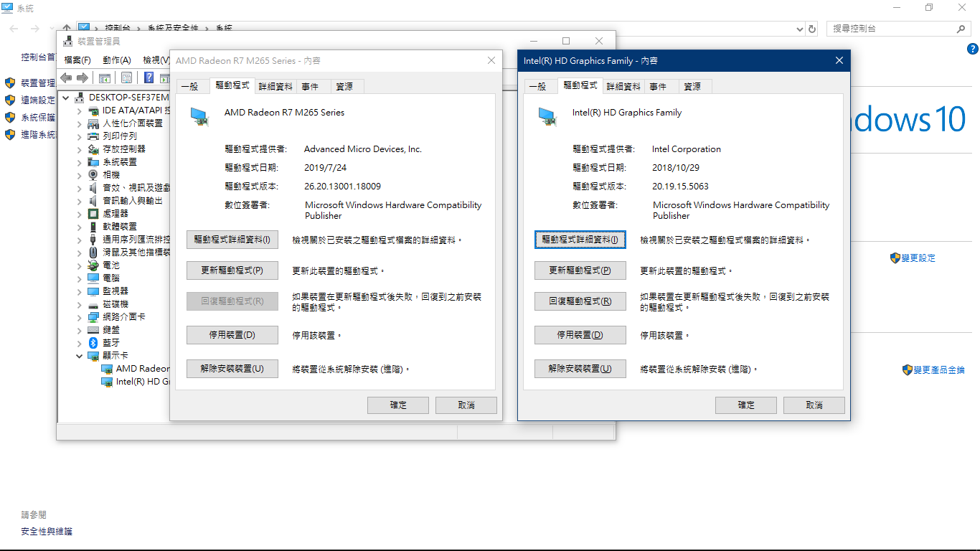Image resolution: width=980 pixels, height=551 pixels.
Task: Click the display adapter icon beside 顯示卡
Action: 93,356
